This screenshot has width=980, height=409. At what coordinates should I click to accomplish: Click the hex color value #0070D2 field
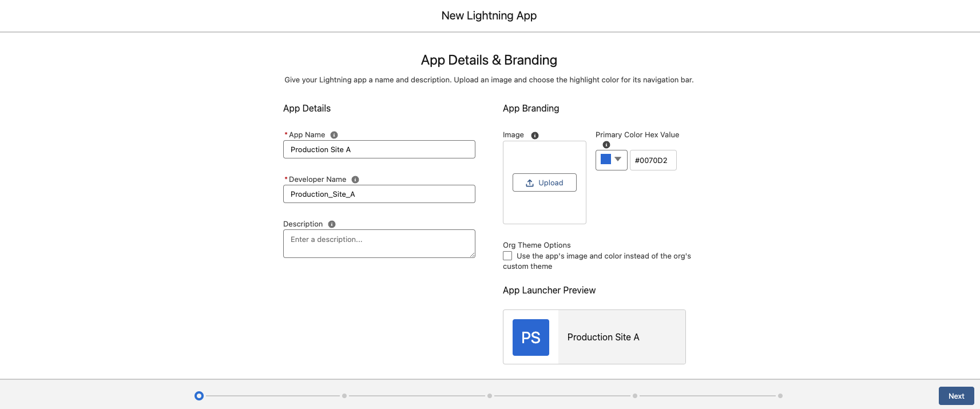(653, 160)
